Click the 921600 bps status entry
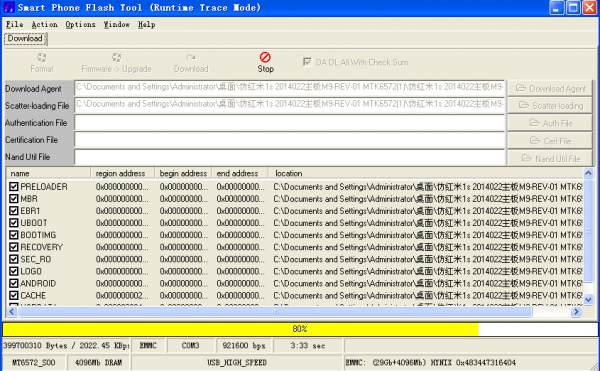Image resolution: width=600 pixels, height=371 pixels. [x=244, y=346]
